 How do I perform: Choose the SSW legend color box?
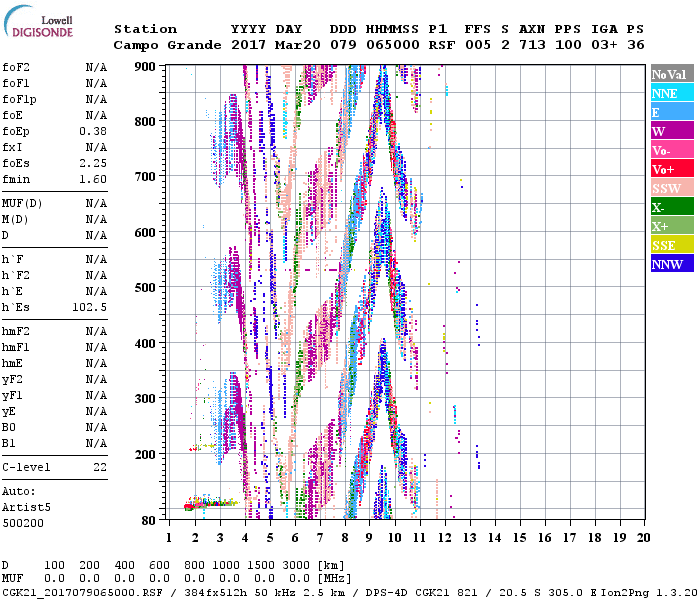coord(671,188)
